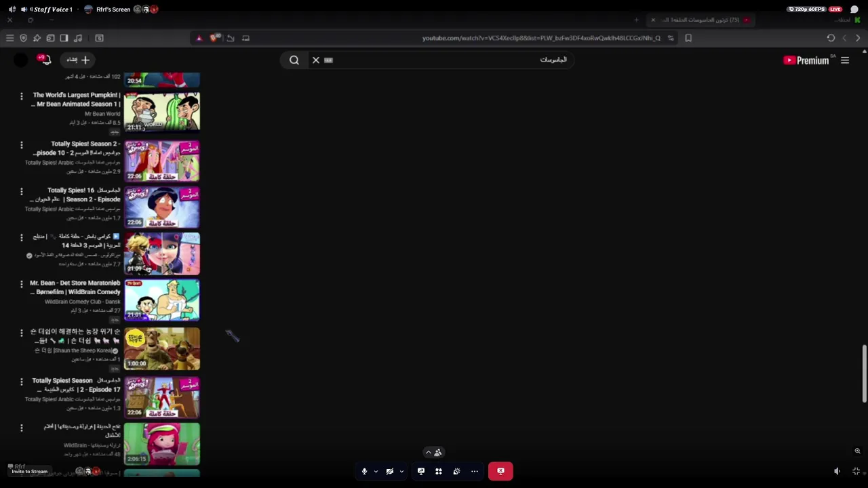Click Totally Spies Season 2 Episode 17 title
The width and height of the screenshot is (868, 488).
[75, 385]
